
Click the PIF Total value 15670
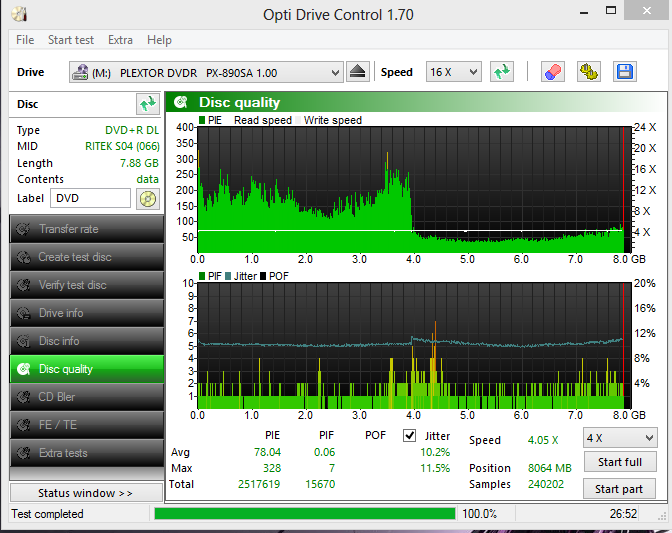[x=320, y=484]
